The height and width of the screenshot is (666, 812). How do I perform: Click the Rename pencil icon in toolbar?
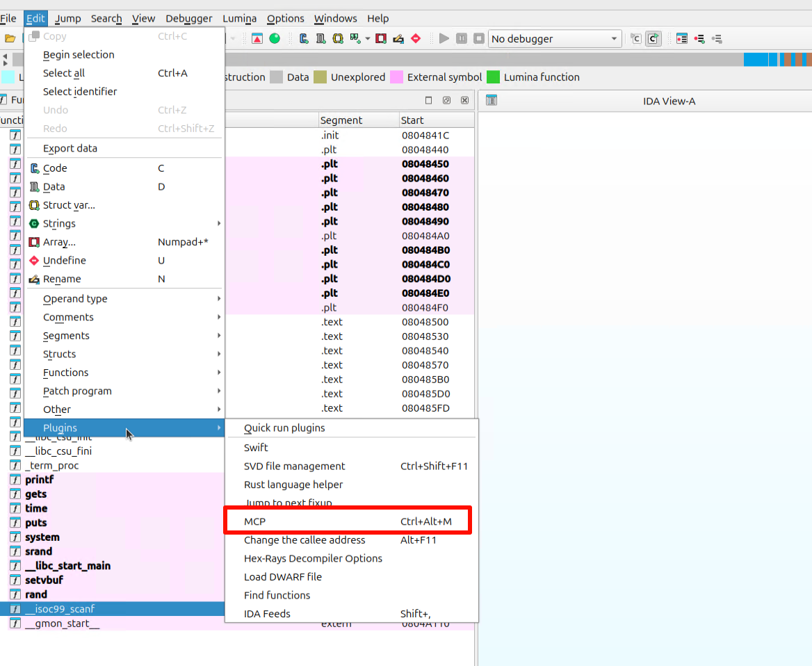(x=398, y=39)
